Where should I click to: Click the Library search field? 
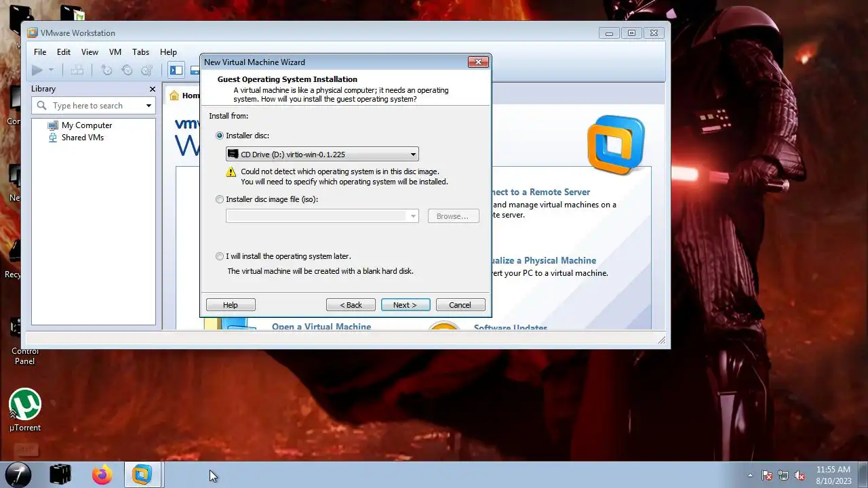(x=94, y=106)
